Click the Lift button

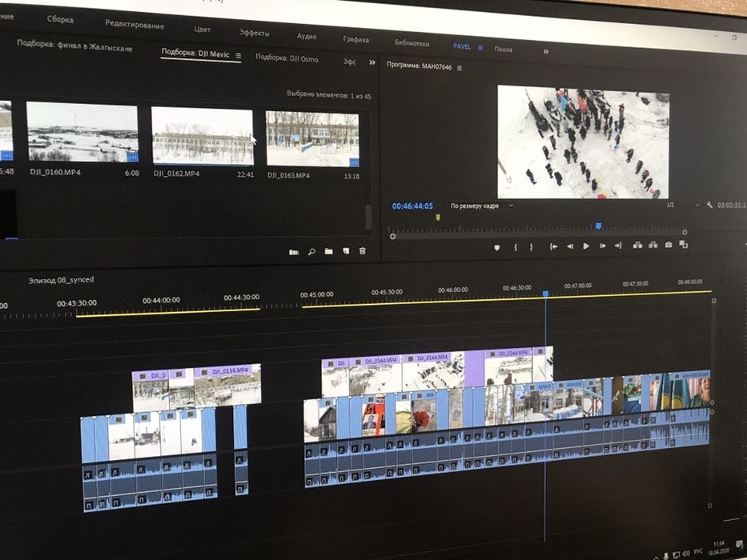point(637,246)
